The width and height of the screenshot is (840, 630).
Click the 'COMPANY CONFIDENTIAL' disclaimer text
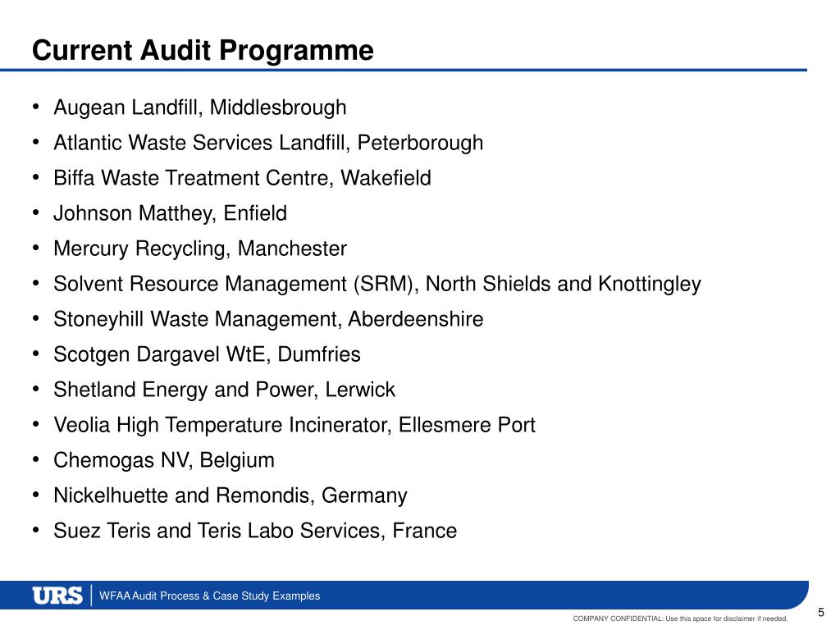point(680,619)
